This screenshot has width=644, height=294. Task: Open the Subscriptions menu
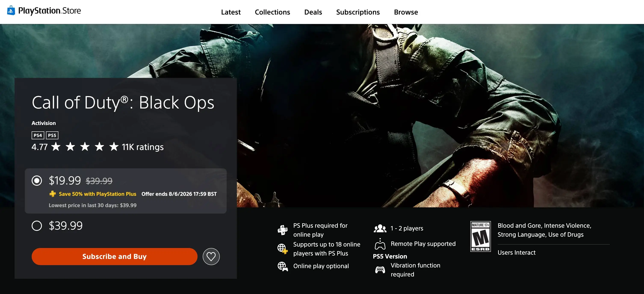358,12
